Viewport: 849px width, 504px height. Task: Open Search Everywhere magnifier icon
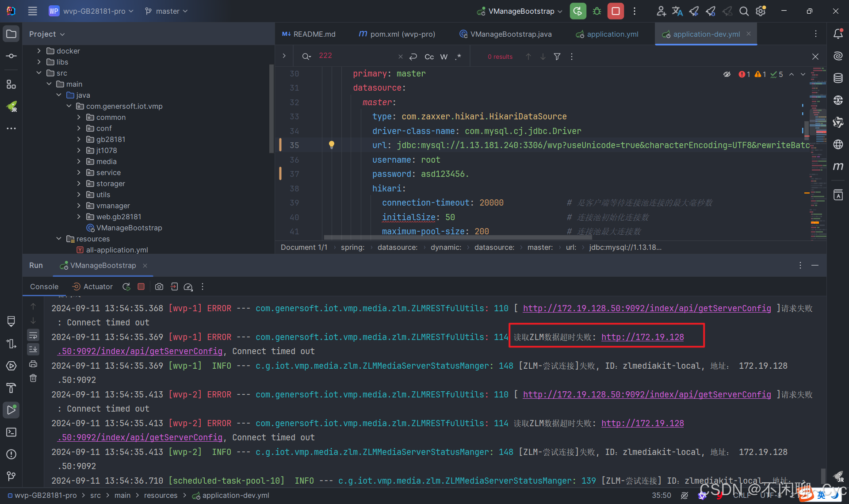coord(744,11)
